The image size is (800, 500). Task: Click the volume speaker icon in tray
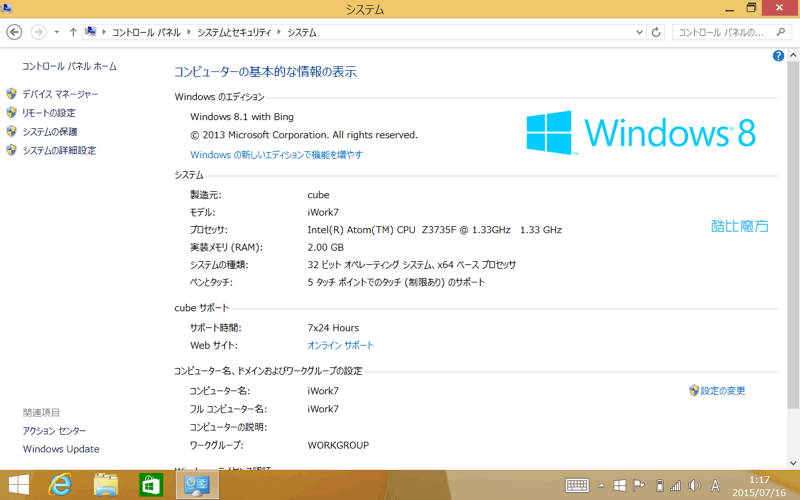point(694,485)
